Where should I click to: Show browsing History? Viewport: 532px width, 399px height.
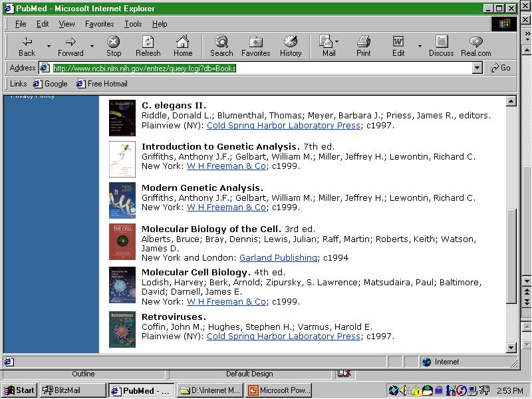pyautogui.click(x=291, y=46)
